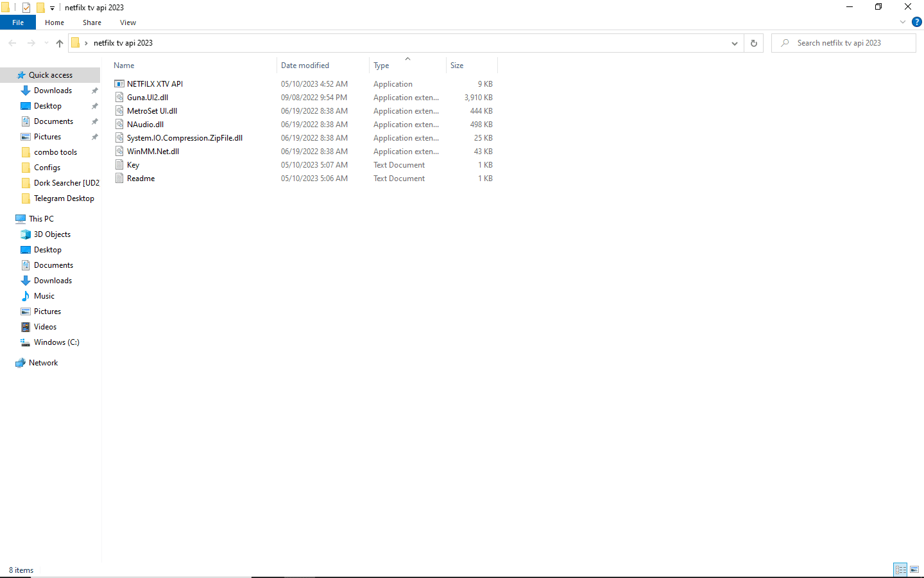Click the 9 KB size value
The height and width of the screenshot is (578, 924).
[485, 84]
